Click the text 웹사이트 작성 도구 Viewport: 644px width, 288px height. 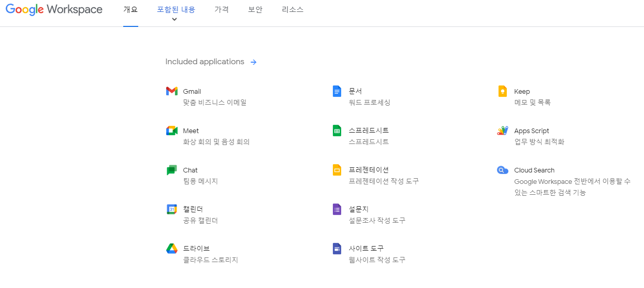[377, 260]
